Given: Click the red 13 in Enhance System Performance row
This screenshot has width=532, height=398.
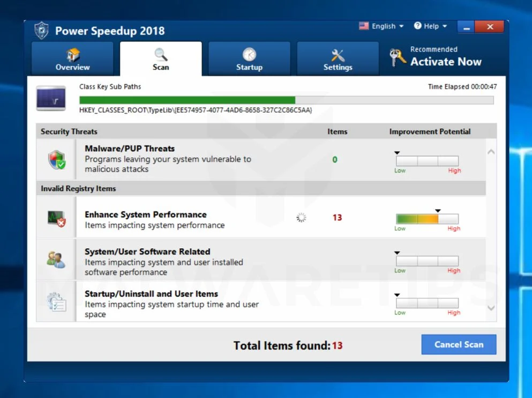Looking at the screenshot, I should 337,217.
